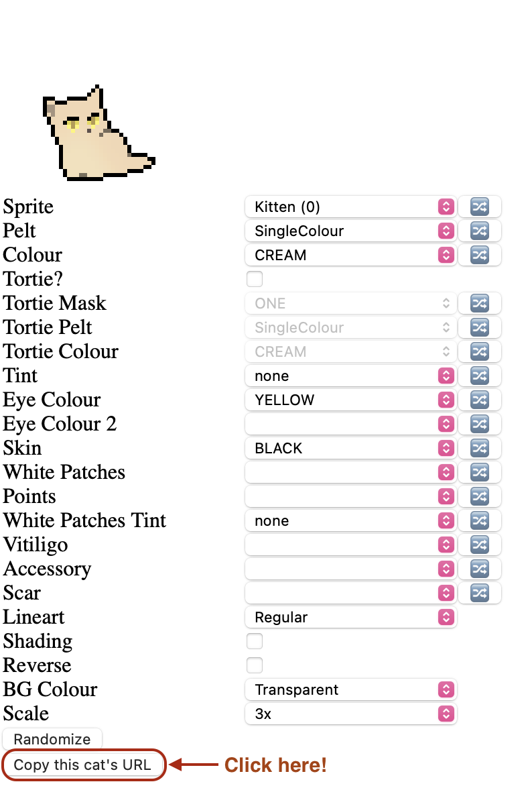Randomize the Scar with its shuffle icon
The height and width of the screenshot is (786, 532).
tap(480, 593)
